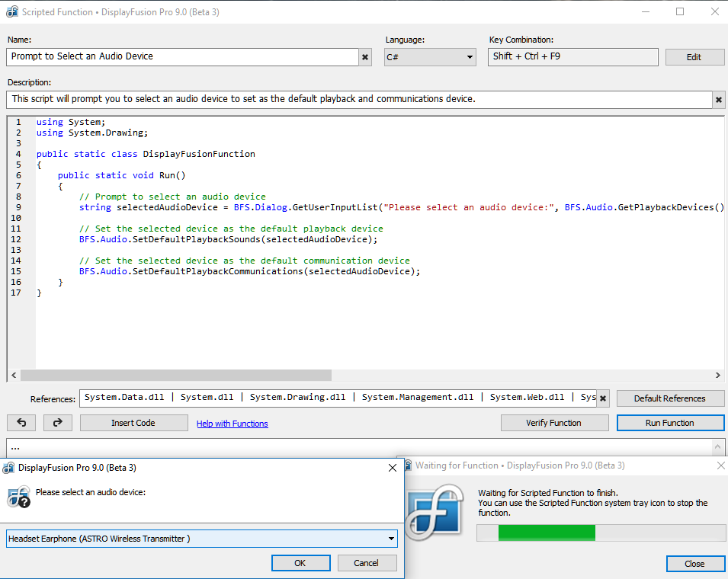Click the DisplayFusion question icon in prompt dialog
This screenshot has height=579, width=728.
[x=19, y=497]
